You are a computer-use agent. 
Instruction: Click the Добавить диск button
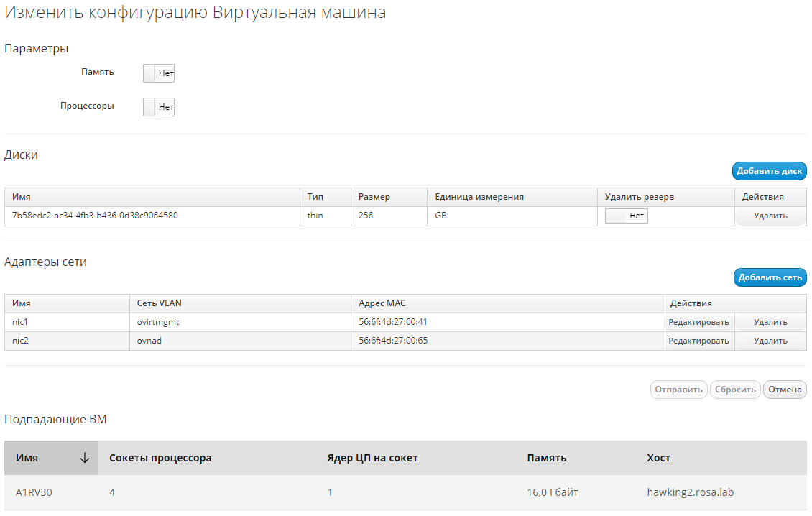click(769, 171)
